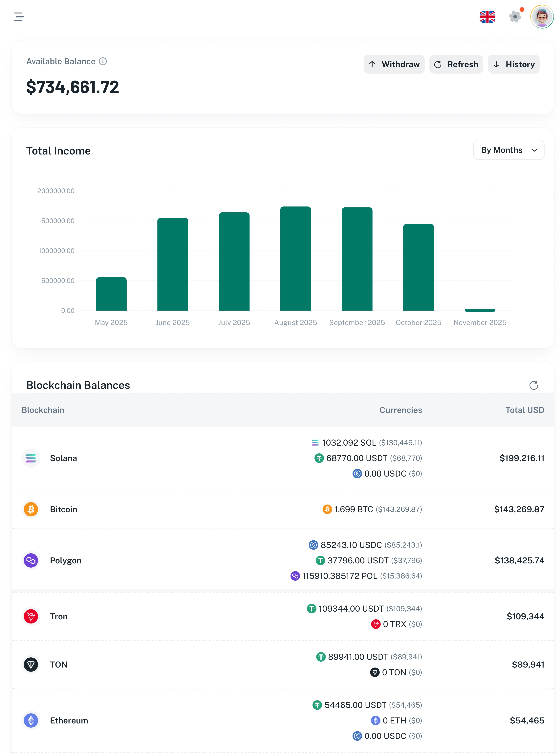This screenshot has width=560, height=754.
Task: Expand the By Months dropdown
Action: (508, 150)
